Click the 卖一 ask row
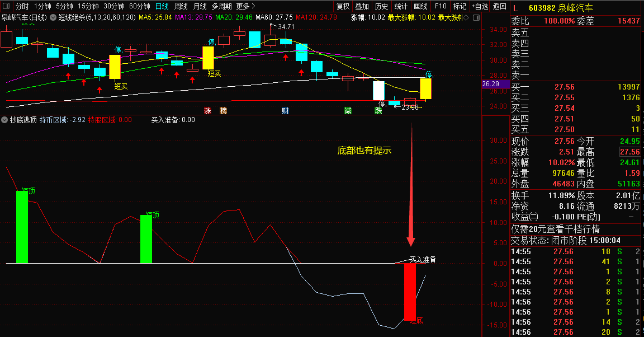This screenshot has width=644, height=337. pos(575,76)
